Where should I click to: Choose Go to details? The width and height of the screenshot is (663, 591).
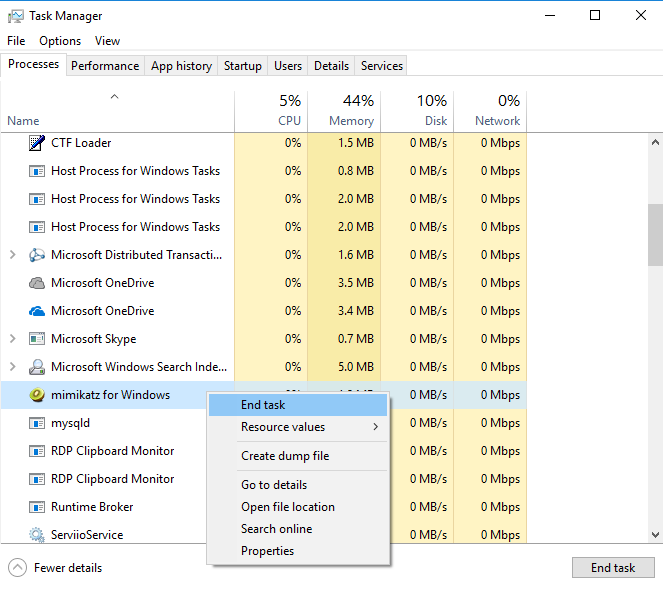[x=298, y=484]
